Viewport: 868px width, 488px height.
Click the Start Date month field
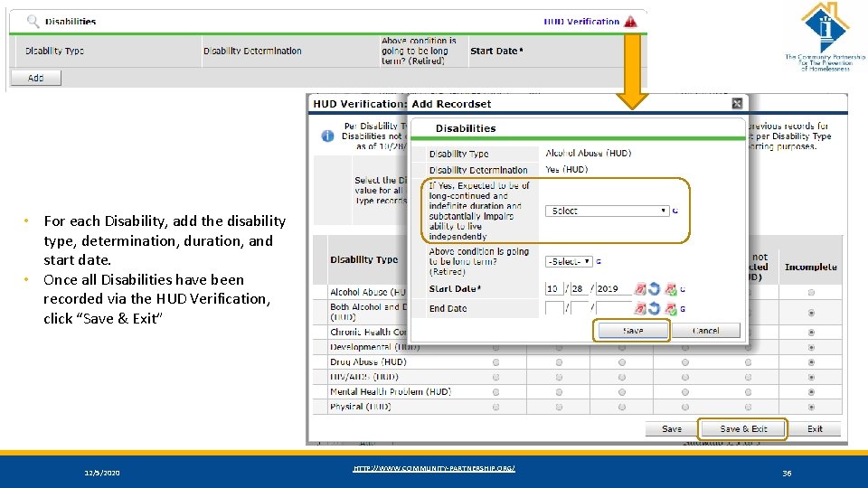[x=554, y=289]
